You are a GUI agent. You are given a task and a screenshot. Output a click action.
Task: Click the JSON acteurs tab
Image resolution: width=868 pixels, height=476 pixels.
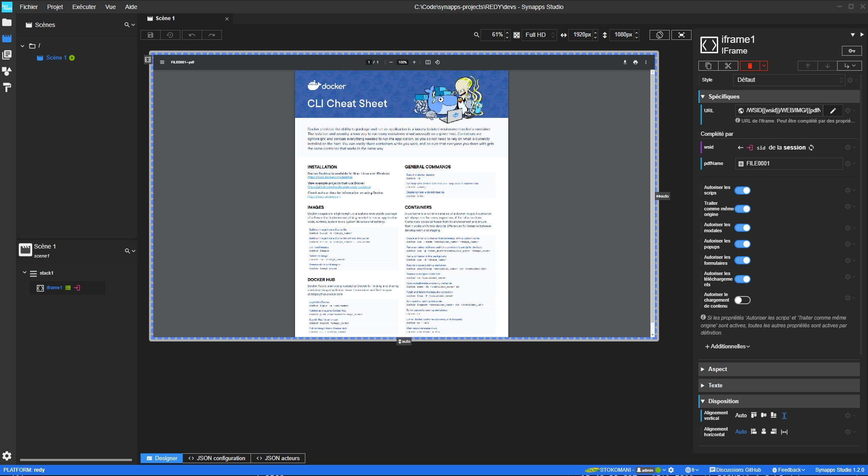[282, 458]
